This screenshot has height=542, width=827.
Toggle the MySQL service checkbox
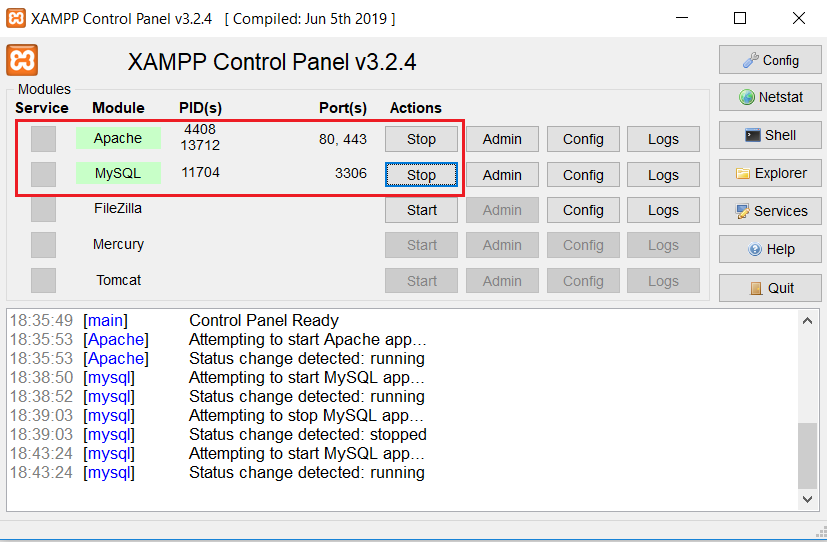click(x=43, y=174)
